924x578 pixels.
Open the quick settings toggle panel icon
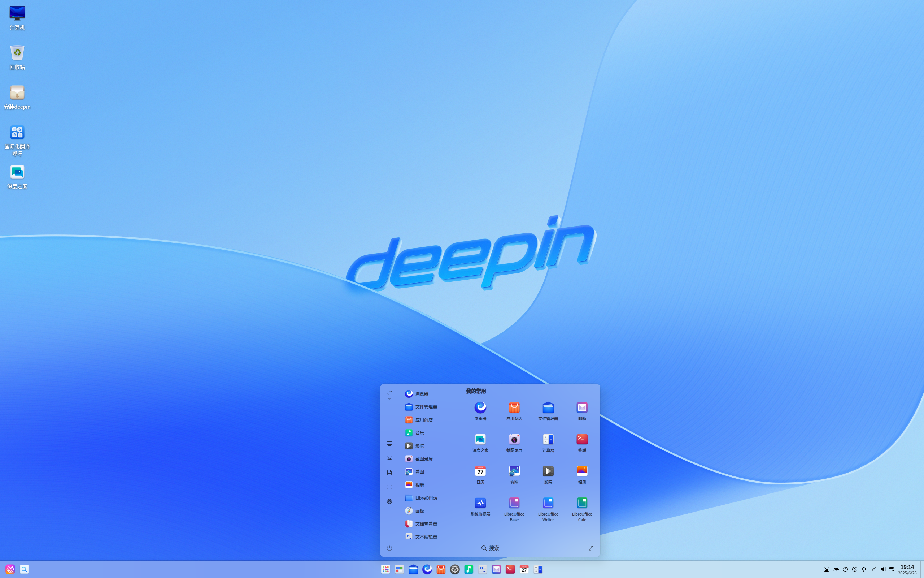click(x=892, y=569)
